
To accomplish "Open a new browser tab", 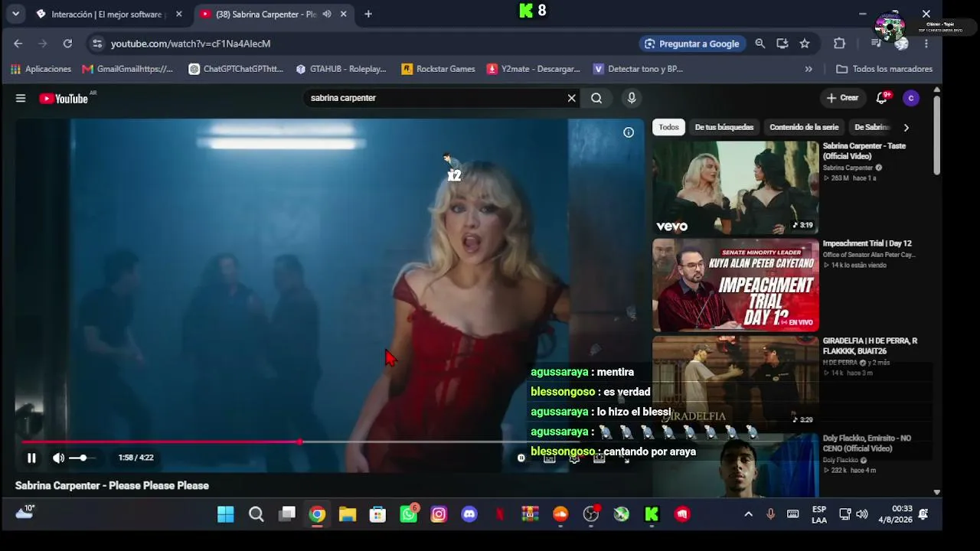I will point(368,14).
